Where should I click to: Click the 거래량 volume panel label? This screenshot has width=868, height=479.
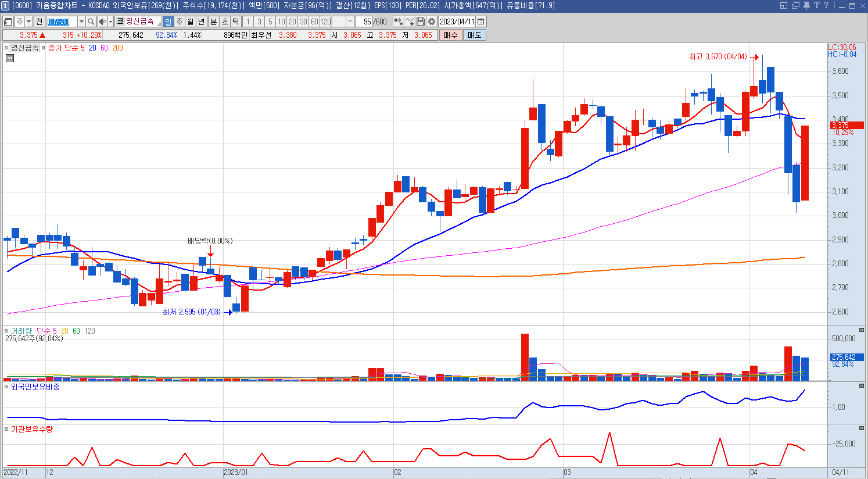pyautogui.click(x=22, y=331)
